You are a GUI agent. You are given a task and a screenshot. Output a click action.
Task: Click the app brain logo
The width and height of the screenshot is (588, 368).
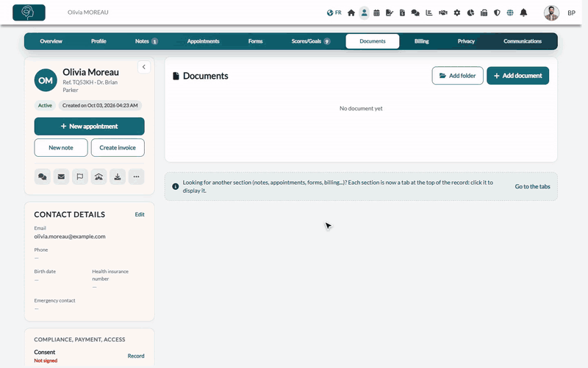29,13
